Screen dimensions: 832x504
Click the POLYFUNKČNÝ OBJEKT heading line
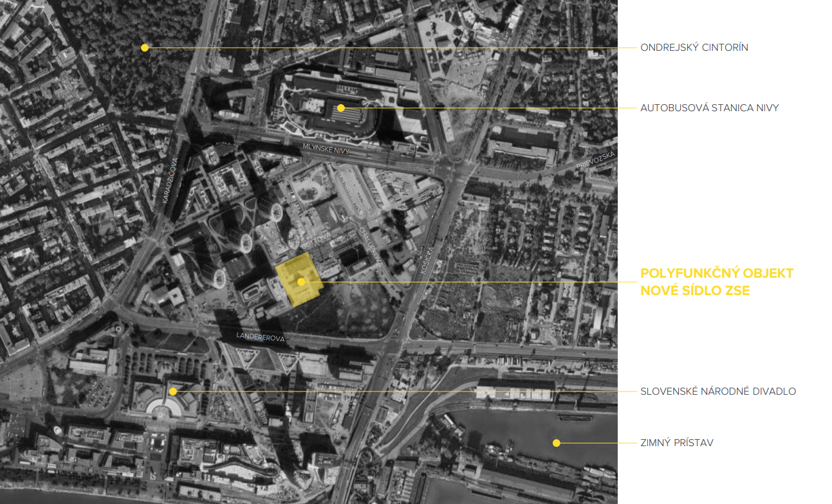pos(717,273)
